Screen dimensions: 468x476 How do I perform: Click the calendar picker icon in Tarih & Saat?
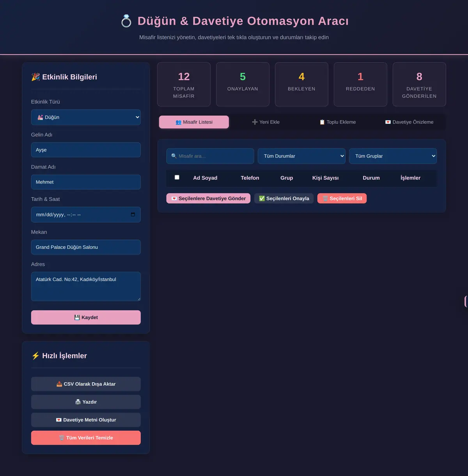pyautogui.click(x=133, y=215)
